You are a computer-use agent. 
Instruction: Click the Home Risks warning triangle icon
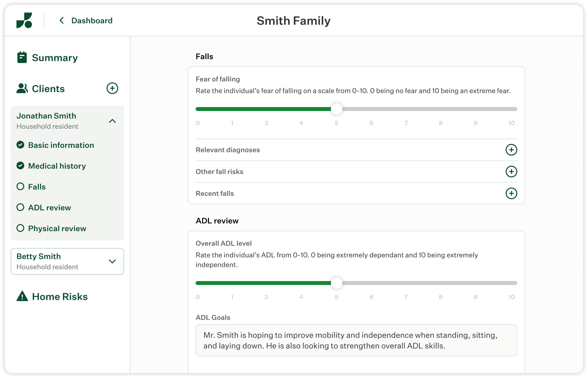point(22,296)
